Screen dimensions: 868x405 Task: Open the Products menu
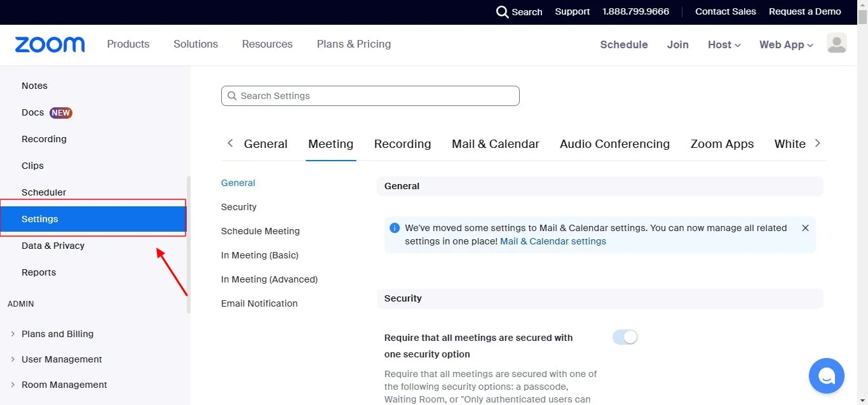click(x=128, y=44)
